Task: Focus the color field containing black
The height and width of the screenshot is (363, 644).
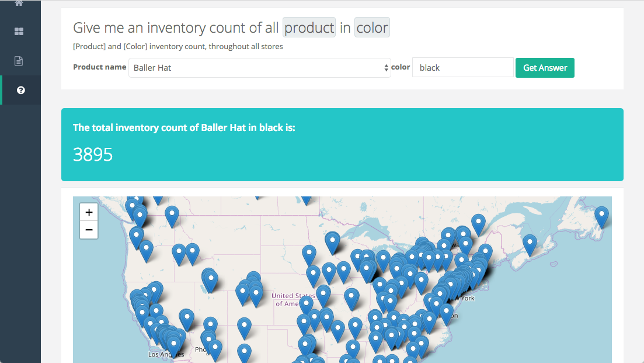Action: click(462, 68)
